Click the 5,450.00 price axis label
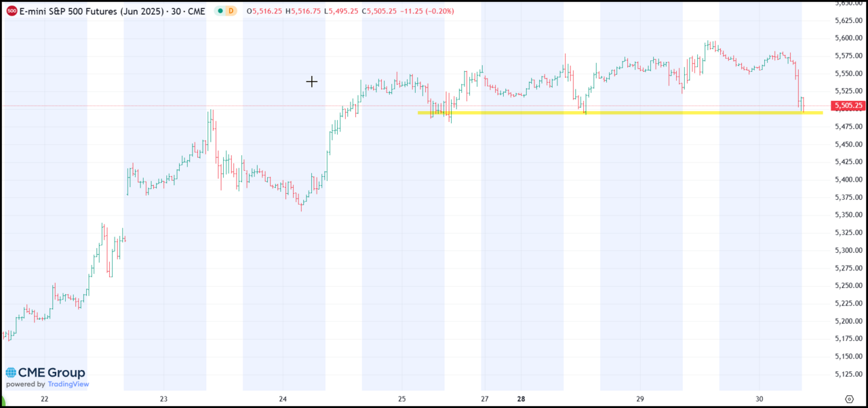Viewport: 868px width, 408px height. coord(849,144)
